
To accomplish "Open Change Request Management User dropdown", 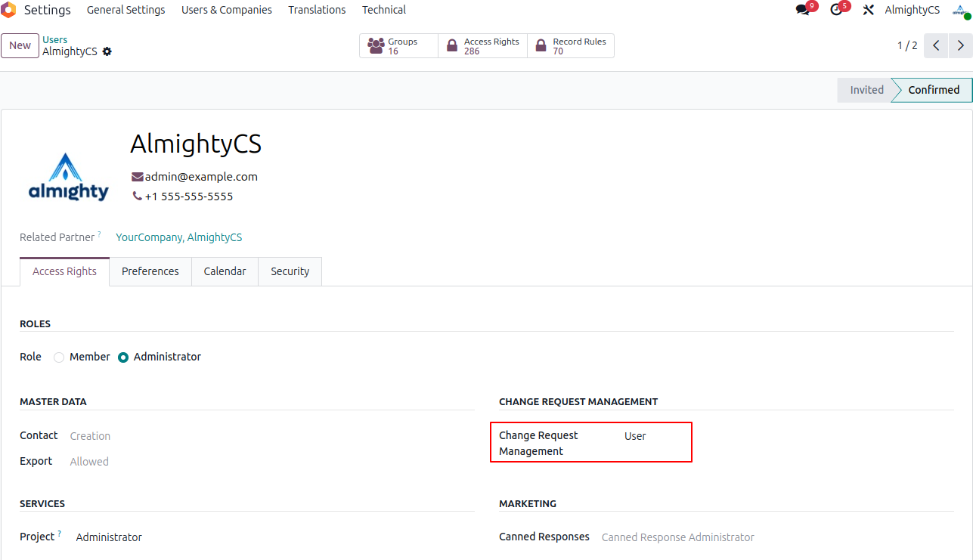I will 654,436.
